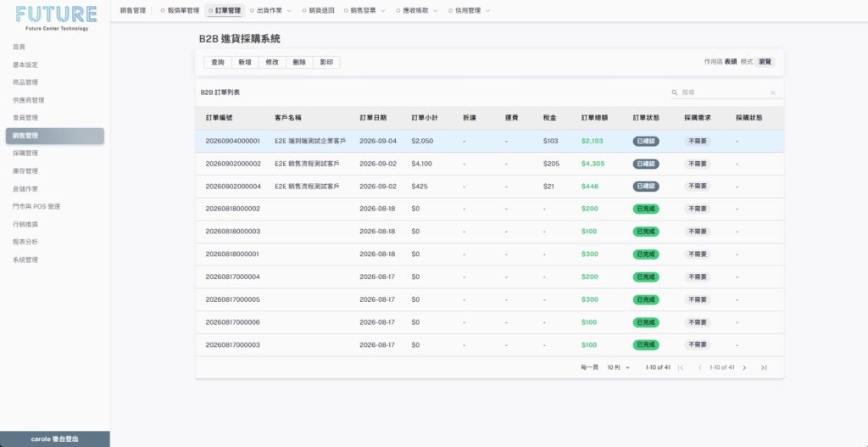868x447 pixels.
Task: Click 不需要 badge in row 20260902000004
Action: coord(698,187)
